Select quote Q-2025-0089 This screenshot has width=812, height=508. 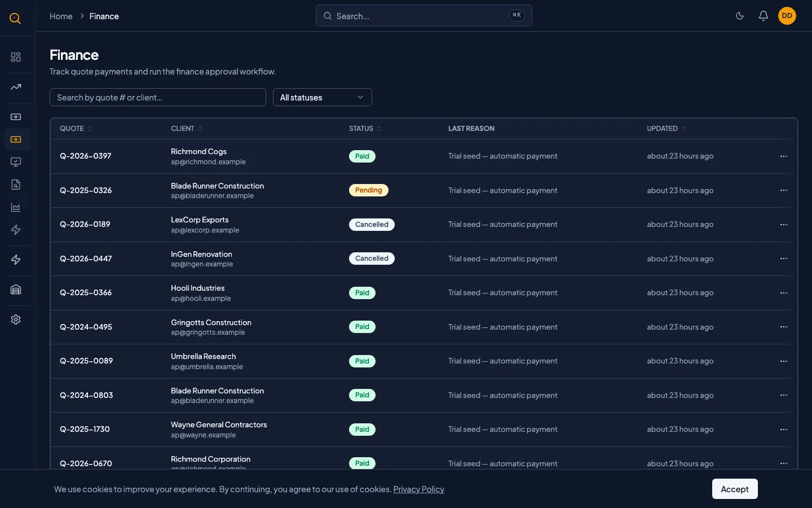pos(86,361)
